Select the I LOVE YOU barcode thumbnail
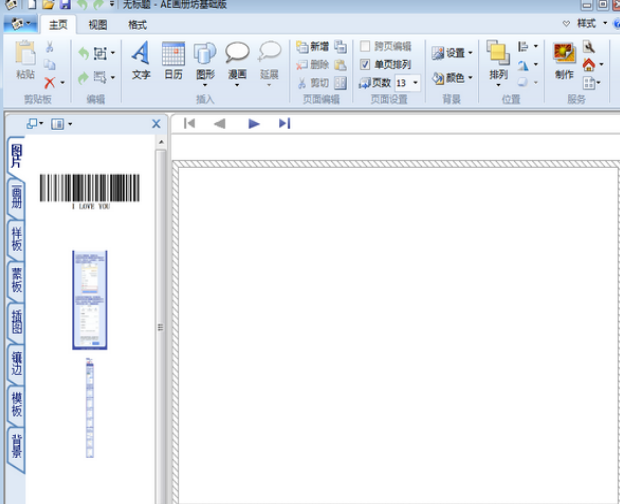 point(90,190)
